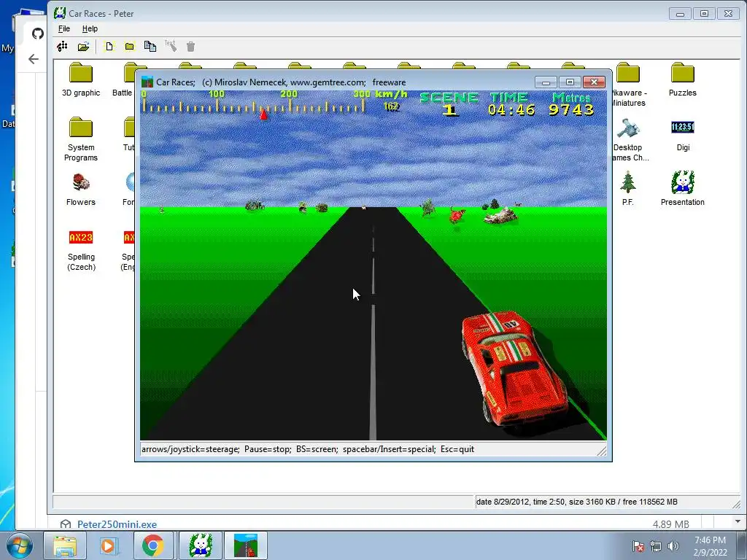Open the Windows Start menu
Screen dimensions: 747x560
coord(19,545)
